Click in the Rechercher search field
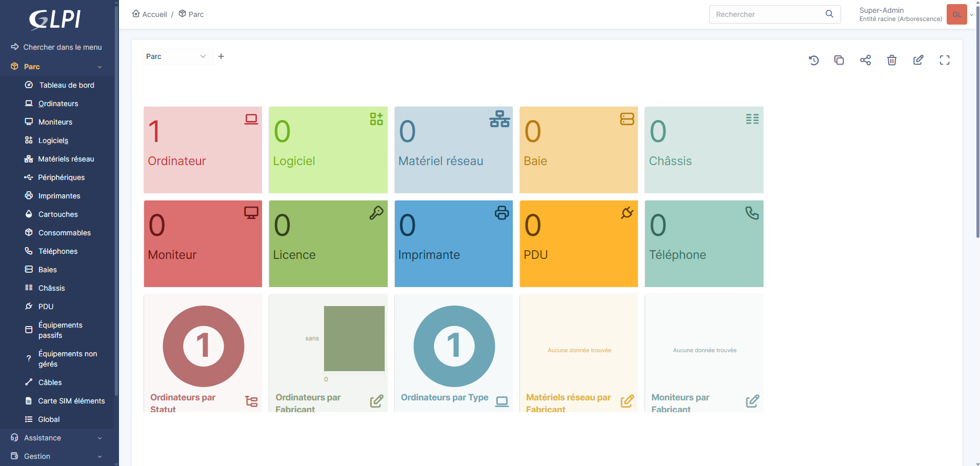This screenshot has height=466, width=980. pyautogui.click(x=767, y=14)
